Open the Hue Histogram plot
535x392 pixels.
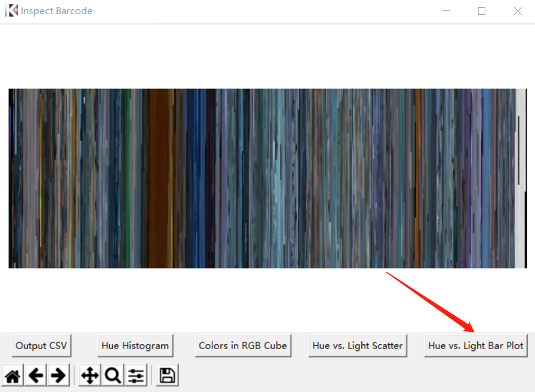pyautogui.click(x=135, y=345)
